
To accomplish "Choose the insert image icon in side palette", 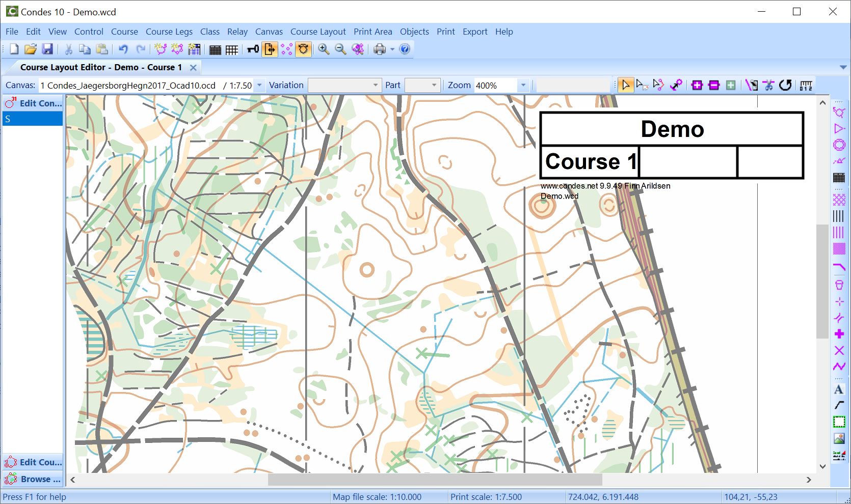I will click(x=839, y=438).
